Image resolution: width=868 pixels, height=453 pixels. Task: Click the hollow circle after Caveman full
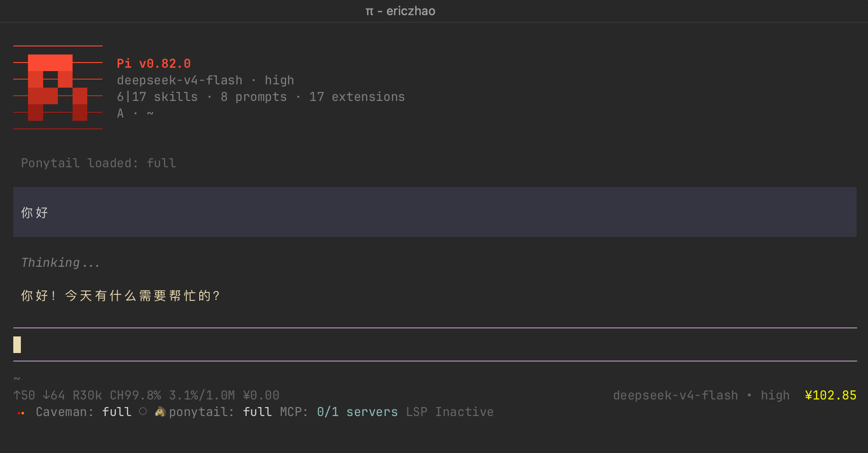pos(143,411)
